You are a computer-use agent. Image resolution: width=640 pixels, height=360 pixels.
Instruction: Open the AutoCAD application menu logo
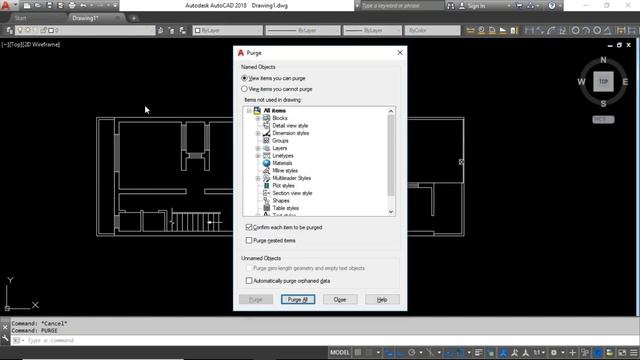click(x=6, y=5)
